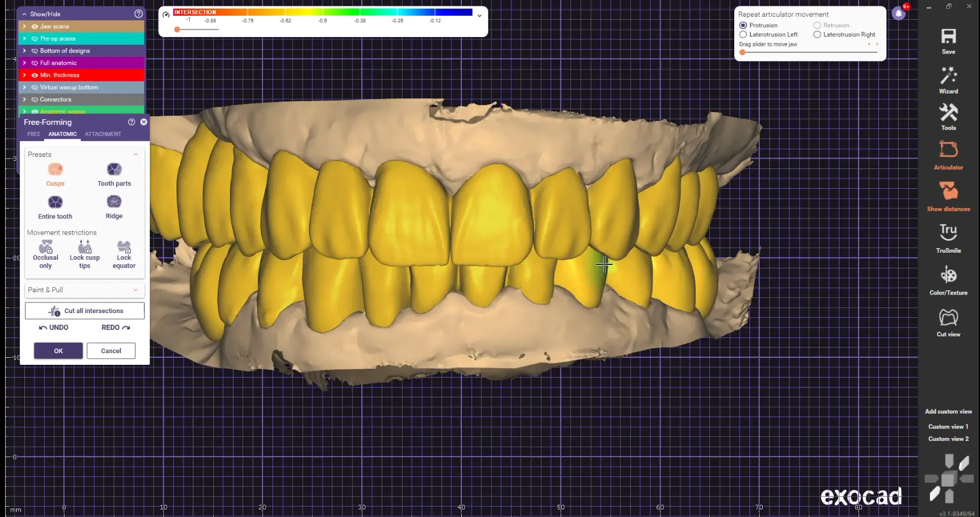
Task: Click Cut all intersections button
Action: 85,311
